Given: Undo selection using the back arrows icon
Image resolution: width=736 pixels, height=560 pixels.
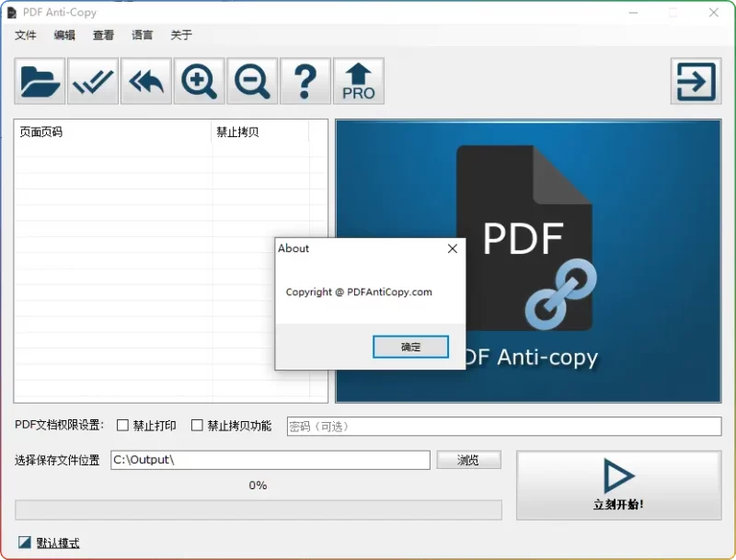Looking at the screenshot, I should click(x=145, y=81).
